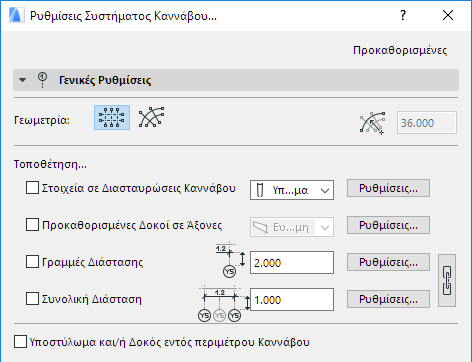Click the grid marker icon beside Γενικές Ρυθμίσεις
This screenshot has width=472, height=362.
click(x=42, y=80)
